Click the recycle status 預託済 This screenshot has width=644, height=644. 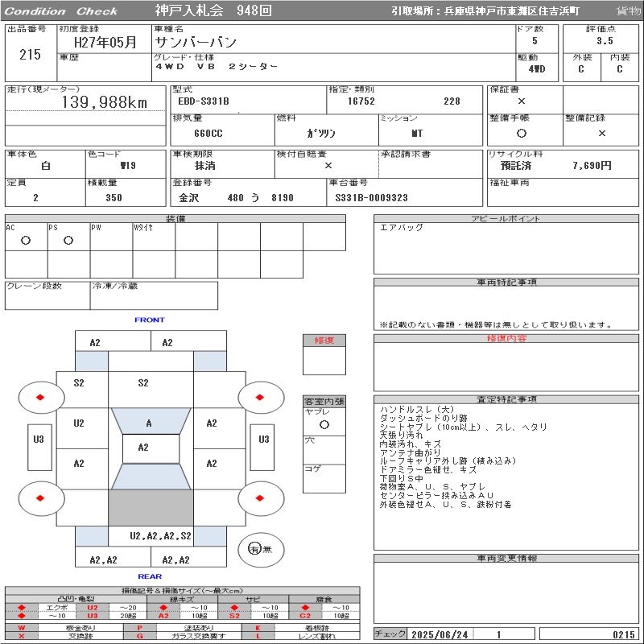pyautogui.click(x=516, y=166)
